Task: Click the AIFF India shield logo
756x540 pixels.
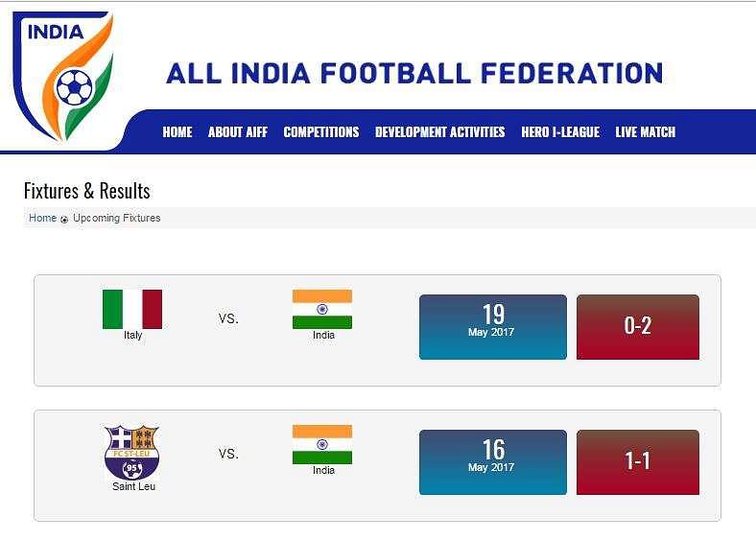Action: [x=64, y=76]
